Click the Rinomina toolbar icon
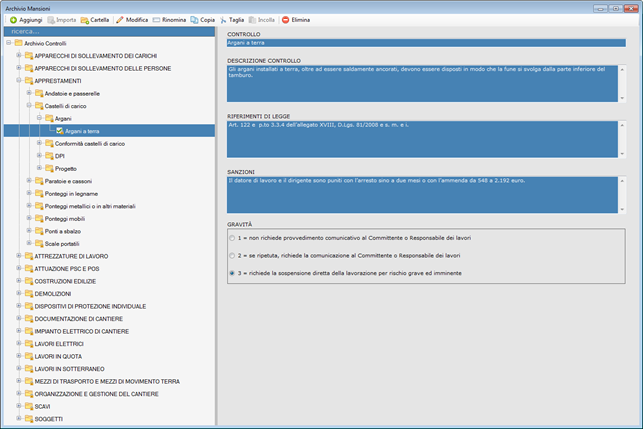The width and height of the screenshot is (643, 429). tap(158, 19)
